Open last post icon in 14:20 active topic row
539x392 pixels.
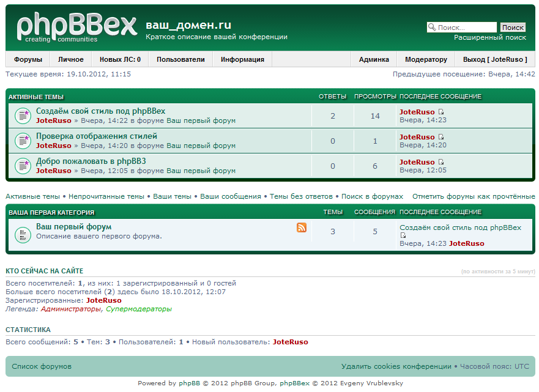441,137
